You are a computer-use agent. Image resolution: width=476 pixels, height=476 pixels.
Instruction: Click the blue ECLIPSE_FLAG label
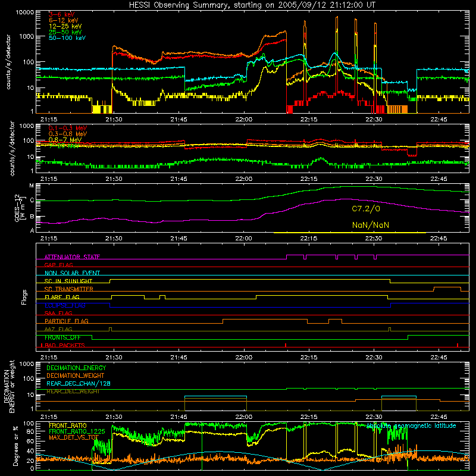pyautogui.click(x=65, y=305)
